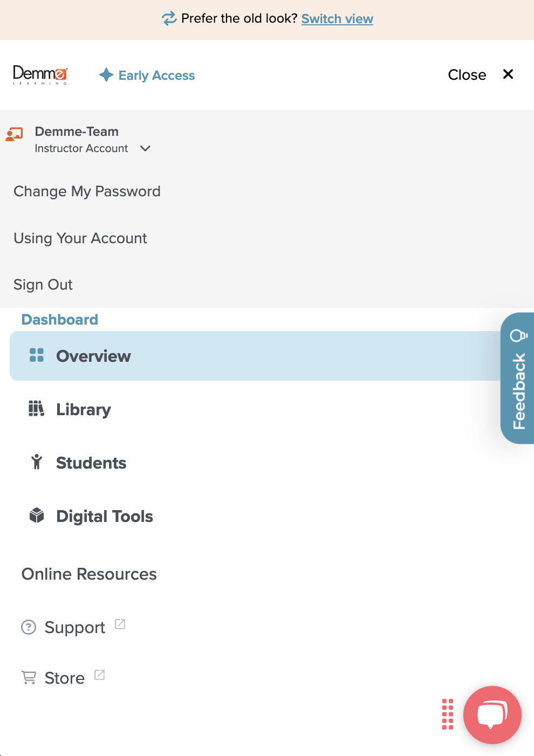Click the Students person icon

37,462
